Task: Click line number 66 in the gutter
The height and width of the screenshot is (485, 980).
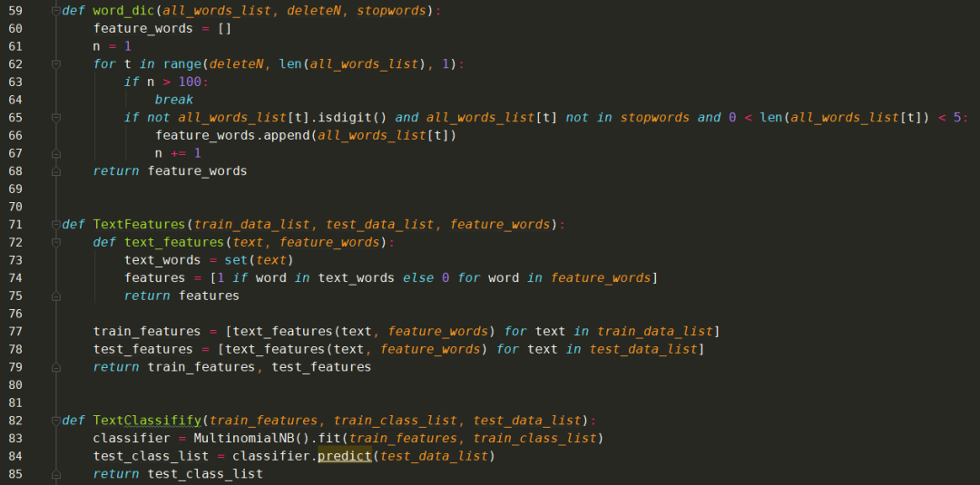Action: (15, 135)
